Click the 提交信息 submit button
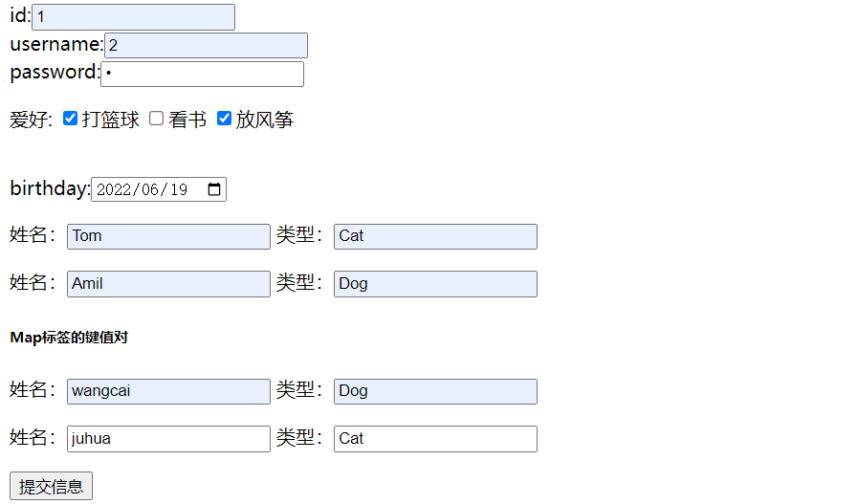The width and height of the screenshot is (857, 504). [x=51, y=486]
